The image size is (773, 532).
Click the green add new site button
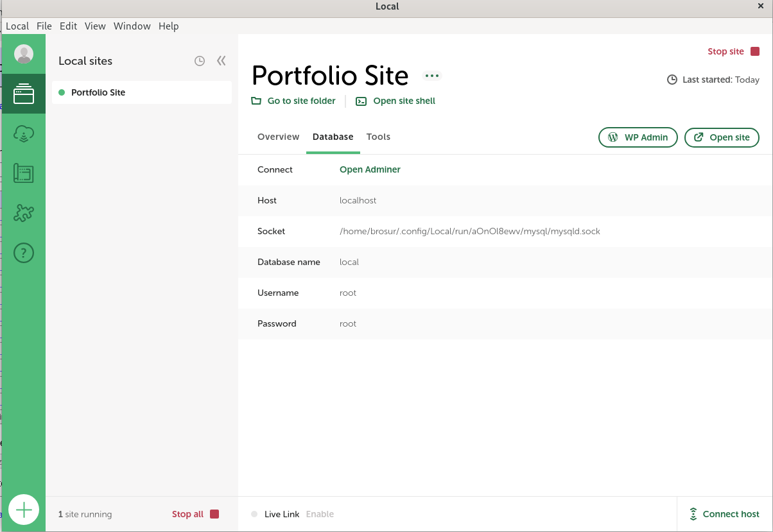click(x=24, y=510)
